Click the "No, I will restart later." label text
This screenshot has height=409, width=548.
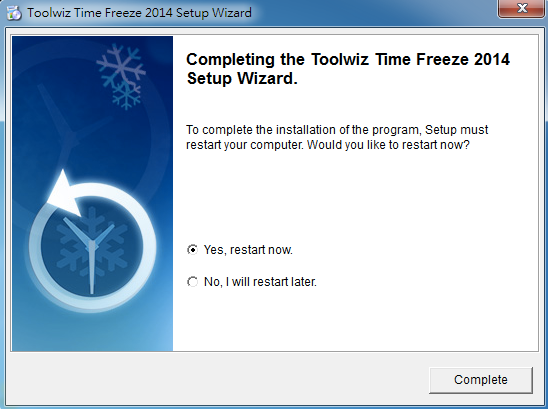(x=260, y=282)
